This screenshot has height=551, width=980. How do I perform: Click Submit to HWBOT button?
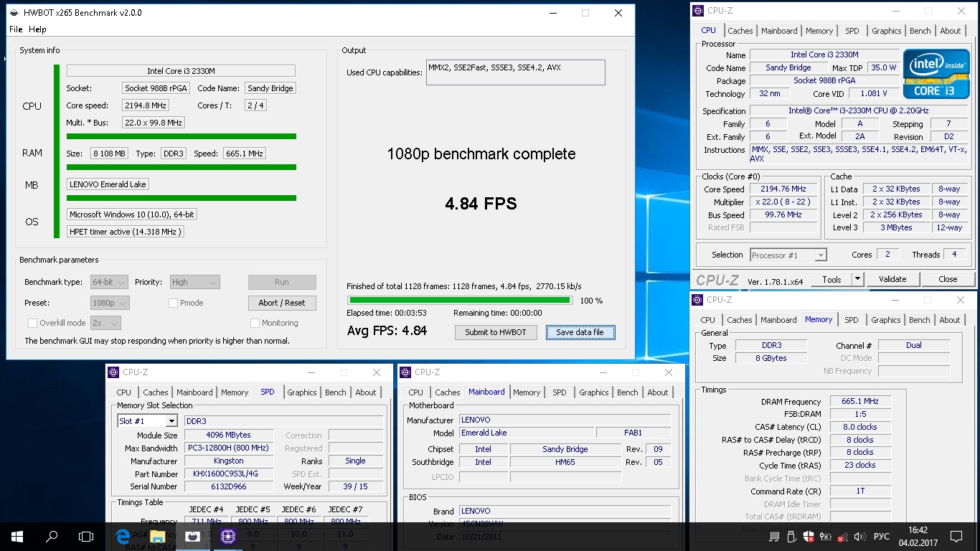496,332
